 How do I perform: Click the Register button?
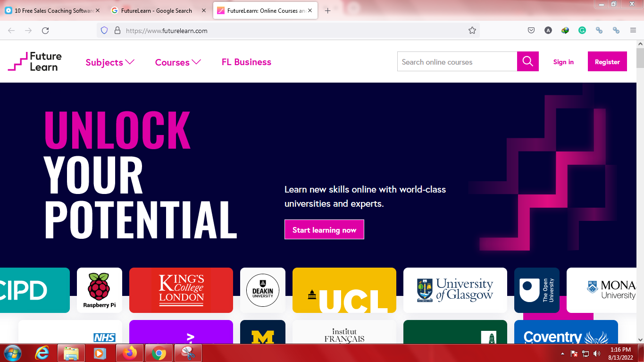(607, 61)
